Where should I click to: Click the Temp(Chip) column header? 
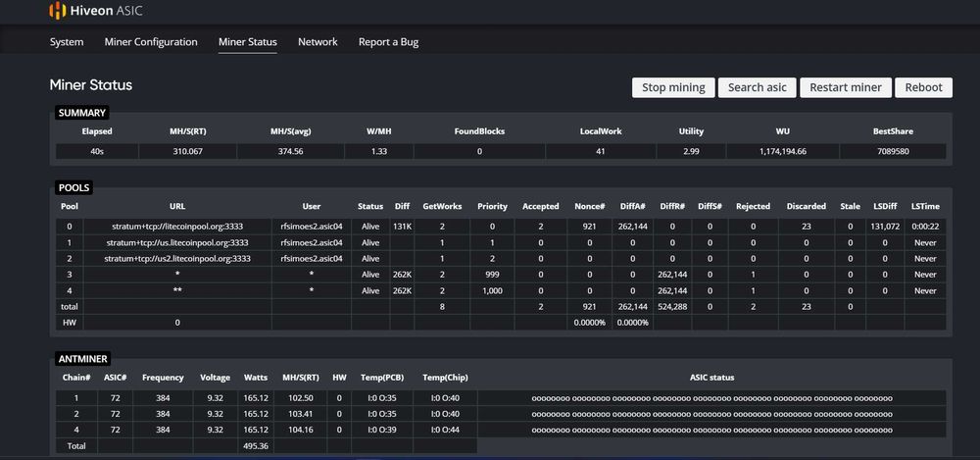pos(445,378)
